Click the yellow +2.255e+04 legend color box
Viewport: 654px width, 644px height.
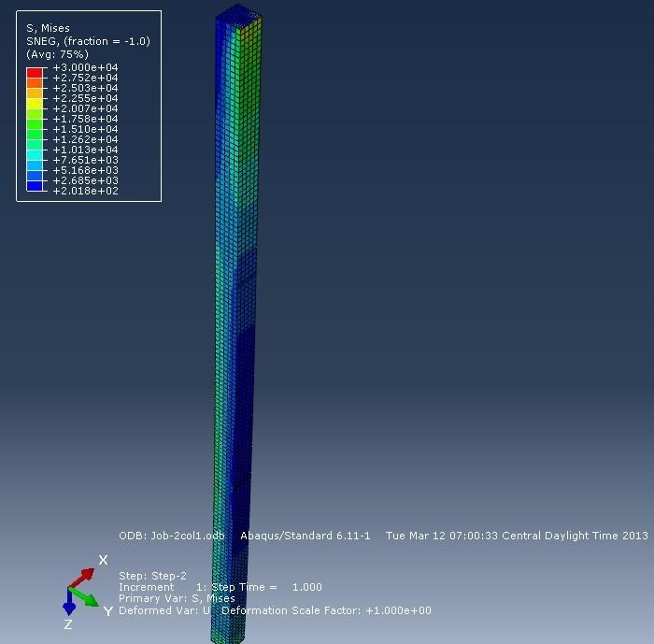coord(35,103)
